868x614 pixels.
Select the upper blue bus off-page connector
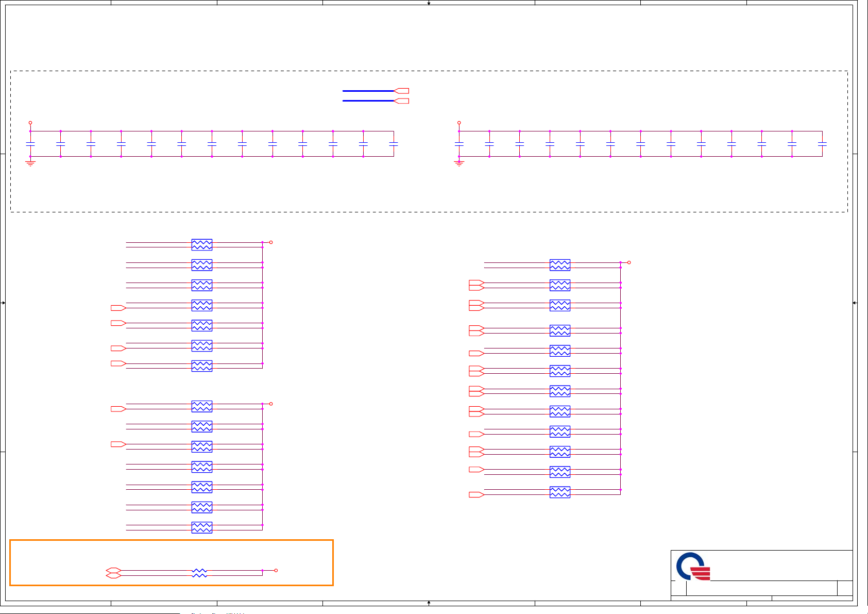pyautogui.click(x=401, y=91)
